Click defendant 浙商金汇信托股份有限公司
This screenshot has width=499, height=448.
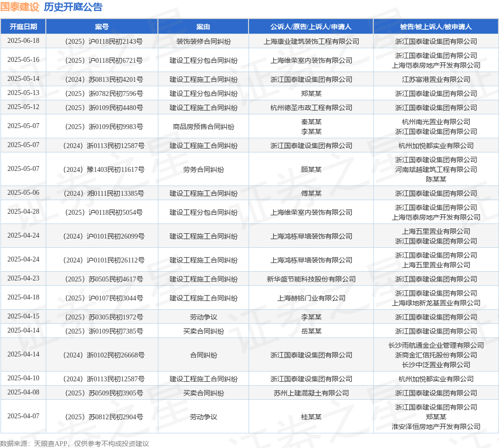click(x=436, y=355)
